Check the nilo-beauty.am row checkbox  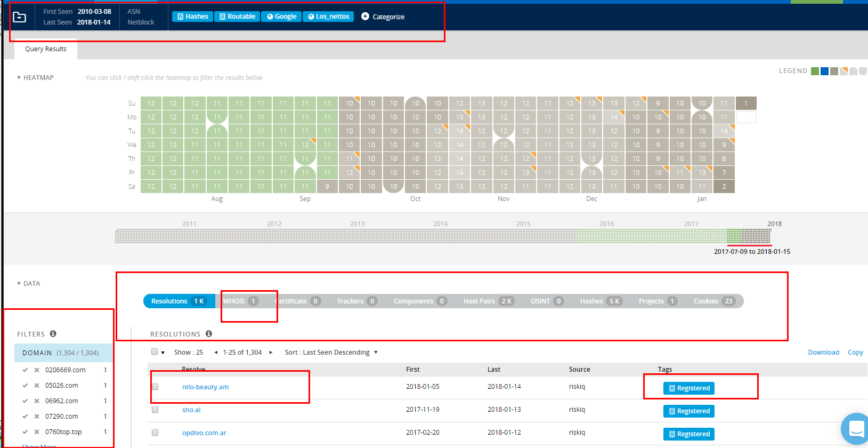155,387
